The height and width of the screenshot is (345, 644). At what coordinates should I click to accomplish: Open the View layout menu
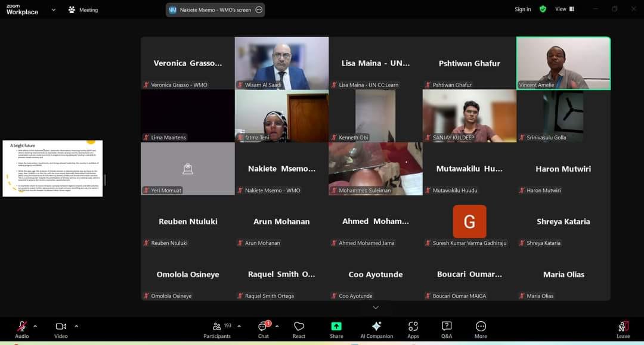564,9
